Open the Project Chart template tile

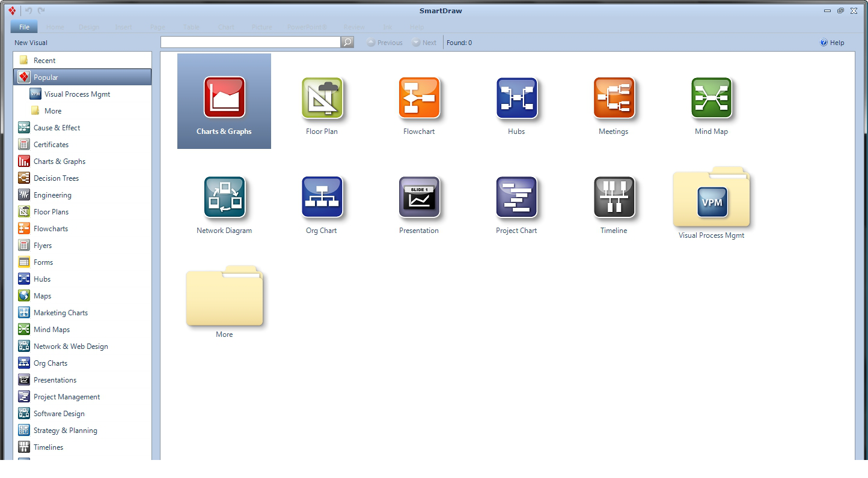pyautogui.click(x=516, y=204)
